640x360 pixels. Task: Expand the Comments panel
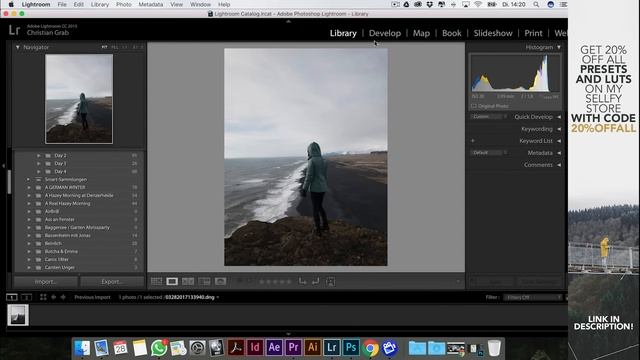point(559,165)
